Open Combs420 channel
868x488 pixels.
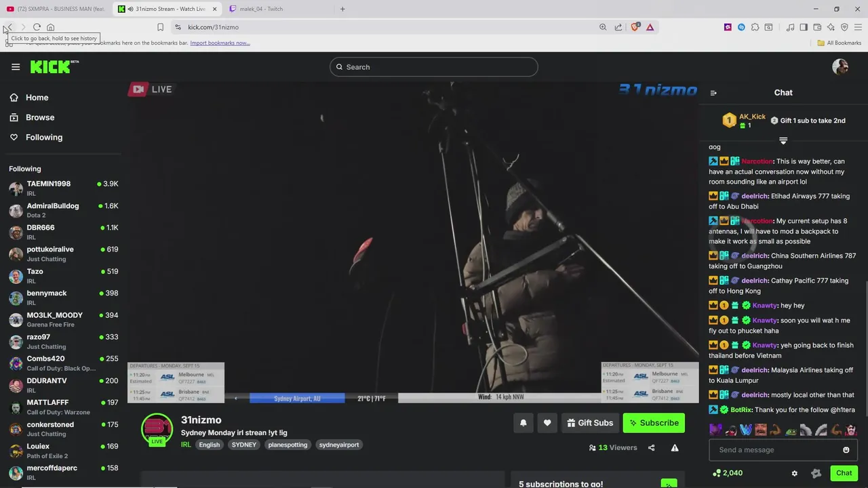[64, 363]
